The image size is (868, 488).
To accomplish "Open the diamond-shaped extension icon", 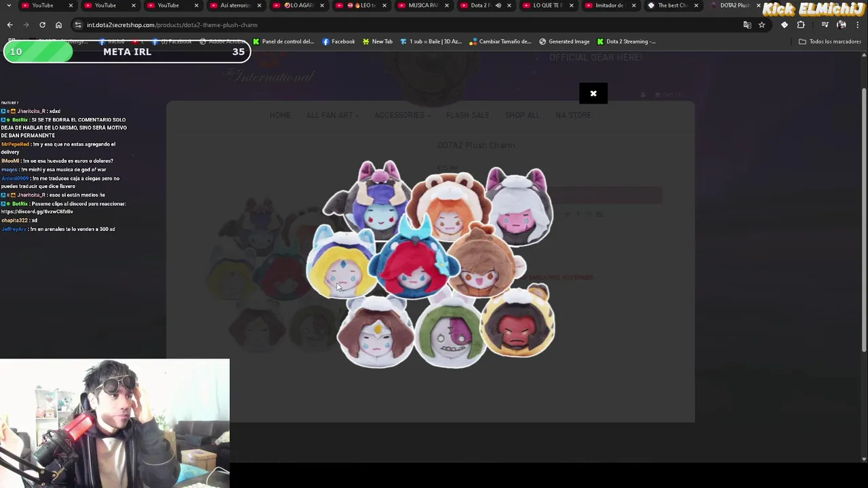I will 785,25.
